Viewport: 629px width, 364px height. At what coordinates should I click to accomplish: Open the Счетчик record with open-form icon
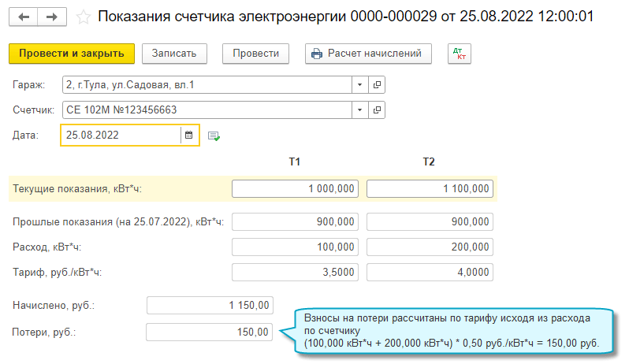point(377,110)
